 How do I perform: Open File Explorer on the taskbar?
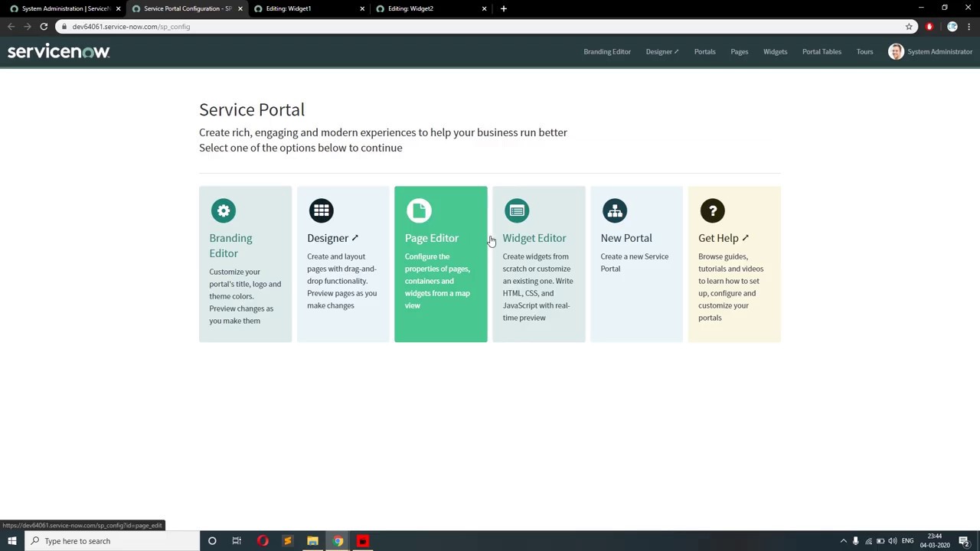pos(312,541)
